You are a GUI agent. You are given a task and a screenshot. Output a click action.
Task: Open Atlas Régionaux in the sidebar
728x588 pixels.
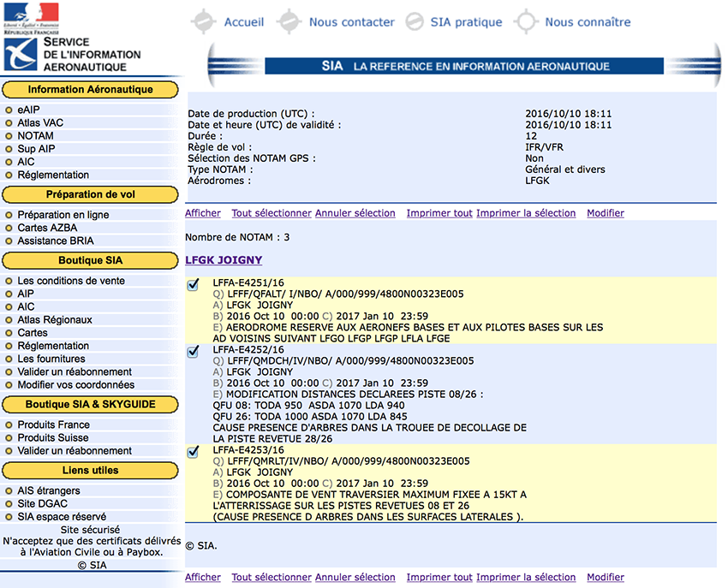(x=55, y=320)
